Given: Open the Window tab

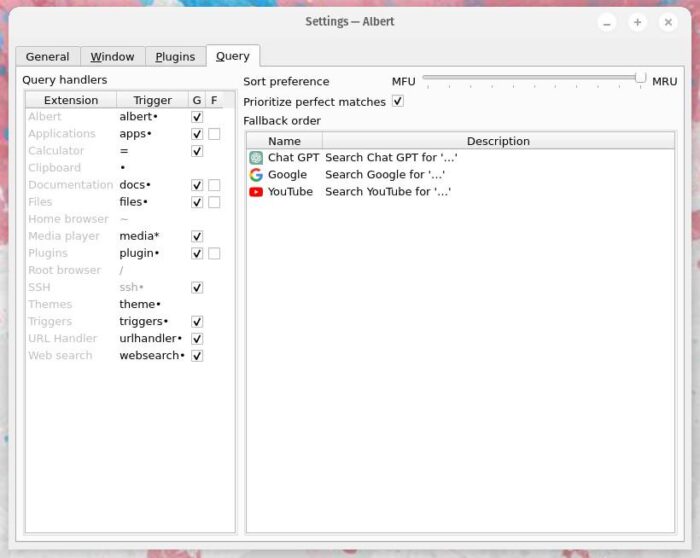Looking at the screenshot, I should point(112,57).
